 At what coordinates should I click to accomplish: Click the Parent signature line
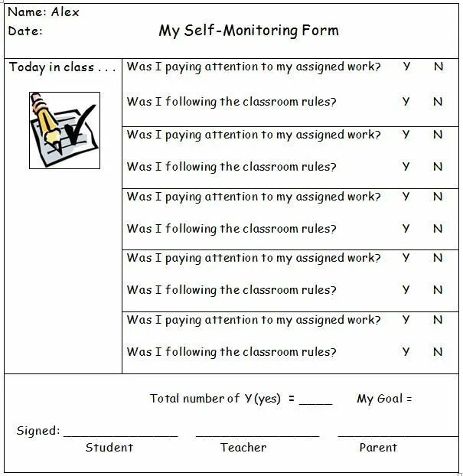point(398,434)
